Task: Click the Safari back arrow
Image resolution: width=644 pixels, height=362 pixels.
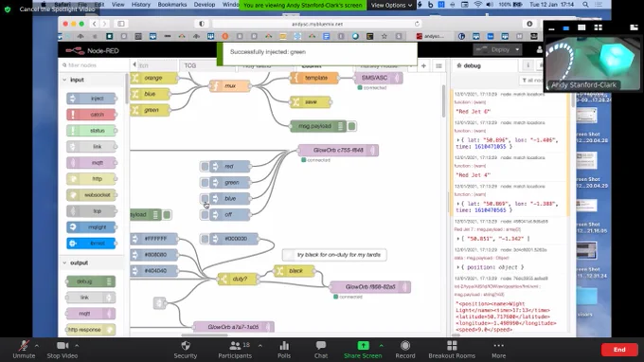Action: coord(94,24)
